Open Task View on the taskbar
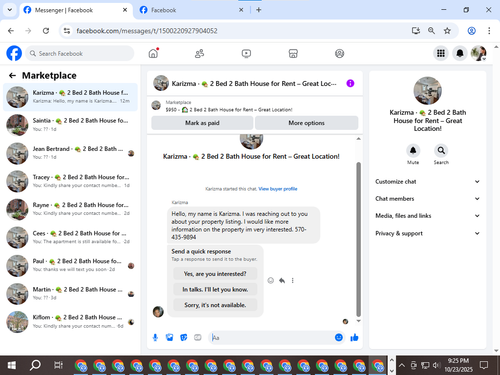Image resolution: width=500 pixels, height=375 pixels. click(58, 366)
